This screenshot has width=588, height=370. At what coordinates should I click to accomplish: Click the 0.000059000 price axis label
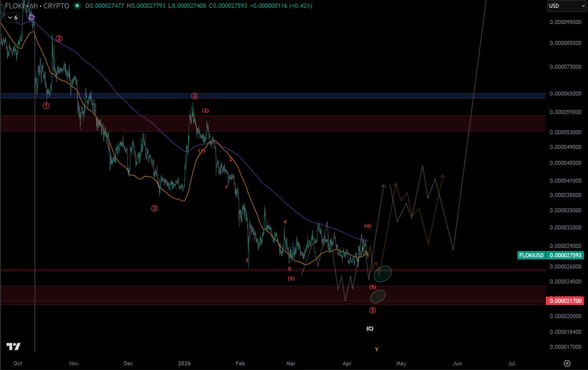click(565, 112)
